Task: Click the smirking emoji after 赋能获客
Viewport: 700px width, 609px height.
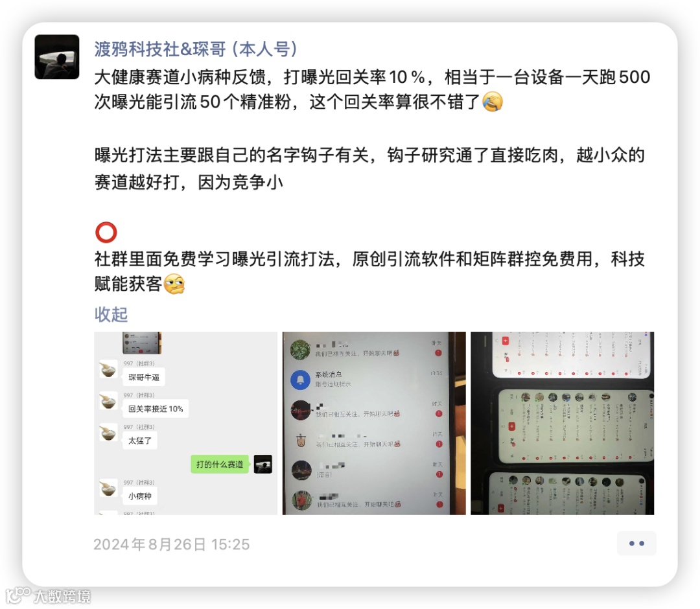Action: point(174,284)
